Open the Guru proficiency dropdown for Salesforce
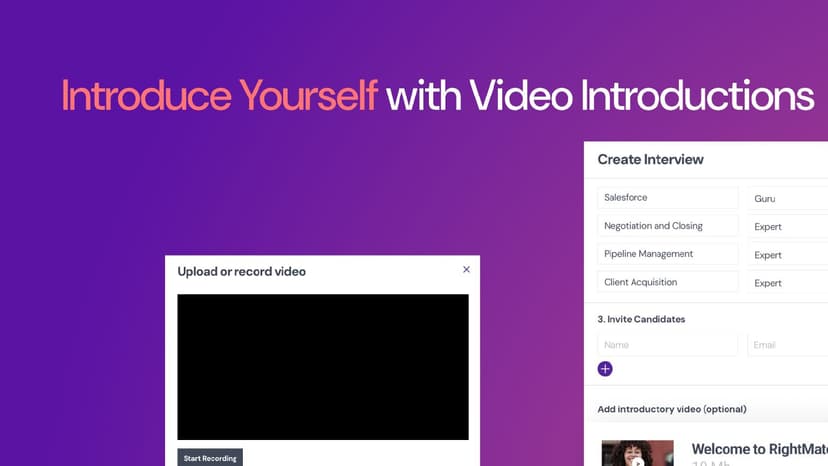 pyautogui.click(x=787, y=199)
